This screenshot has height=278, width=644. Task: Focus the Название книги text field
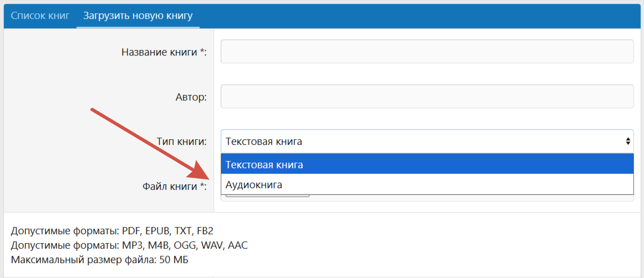tap(427, 52)
